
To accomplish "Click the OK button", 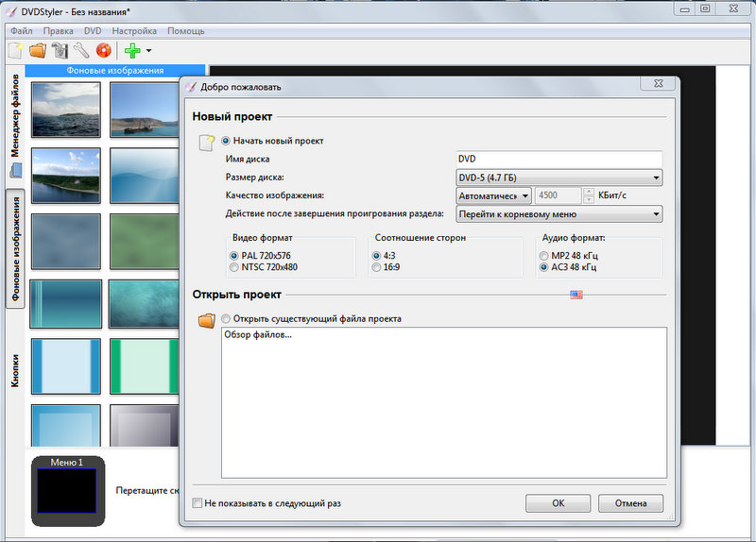I will [x=558, y=503].
